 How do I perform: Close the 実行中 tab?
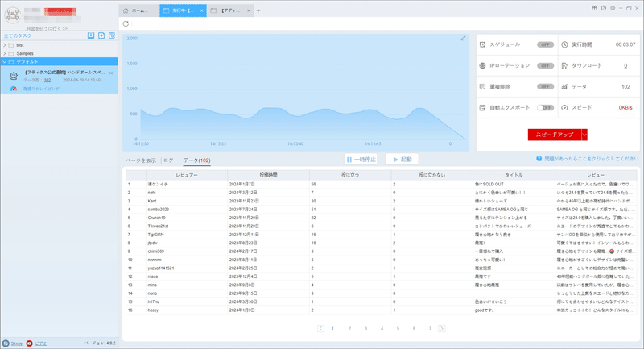(202, 10)
